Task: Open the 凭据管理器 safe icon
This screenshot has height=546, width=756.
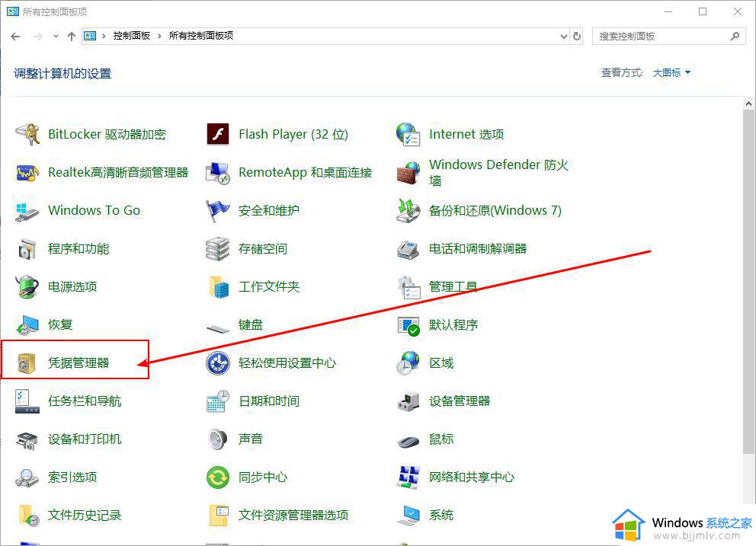Action: pyautogui.click(x=27, y=363)
